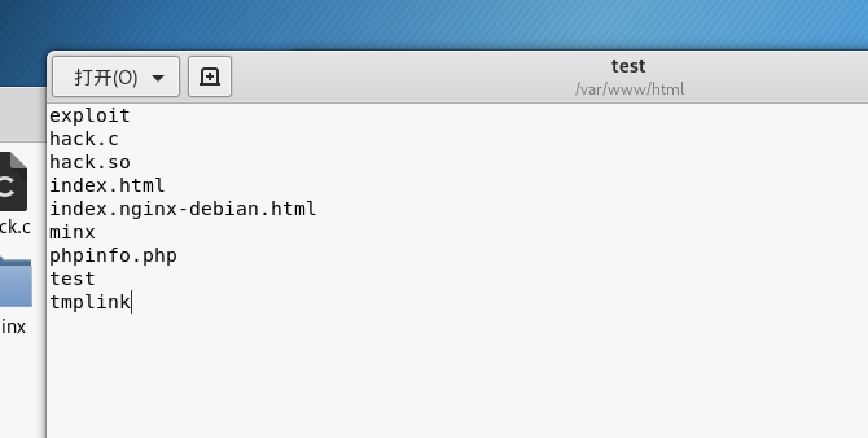This screenshot has width=868, height=438.
Task: Click the "tmplink" last line
Action: [90, 303]
